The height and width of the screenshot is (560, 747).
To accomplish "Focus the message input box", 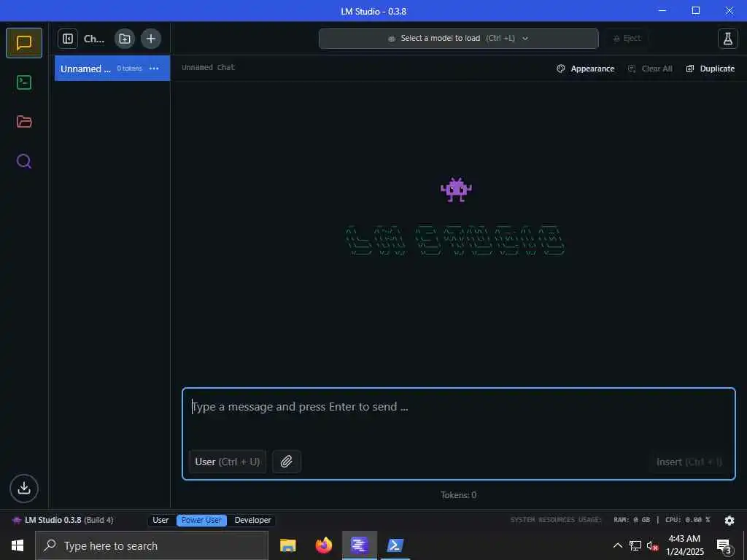I will pos(459,434).
